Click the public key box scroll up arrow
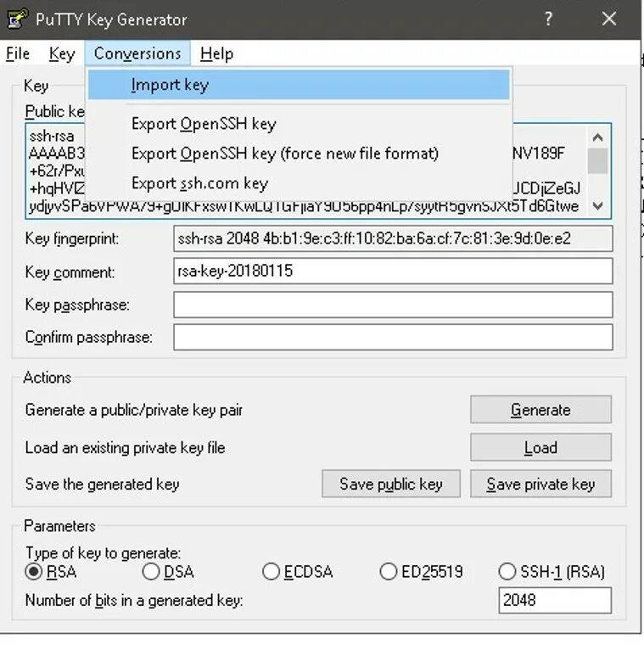644x650 pixels. pyautogui.click(x=597, y=137)
